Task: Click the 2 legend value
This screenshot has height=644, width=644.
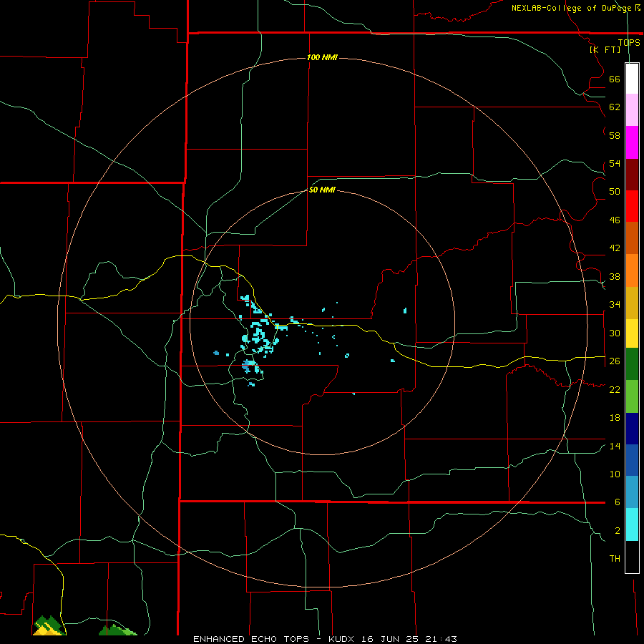Action: point(618,530)
